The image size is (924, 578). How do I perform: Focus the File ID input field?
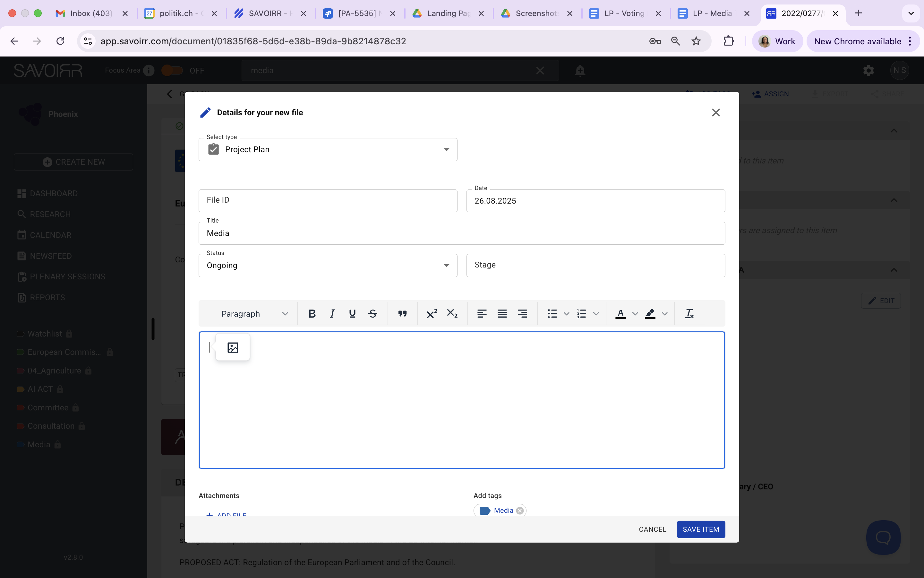pyautogui.click(x=328, y=201)
